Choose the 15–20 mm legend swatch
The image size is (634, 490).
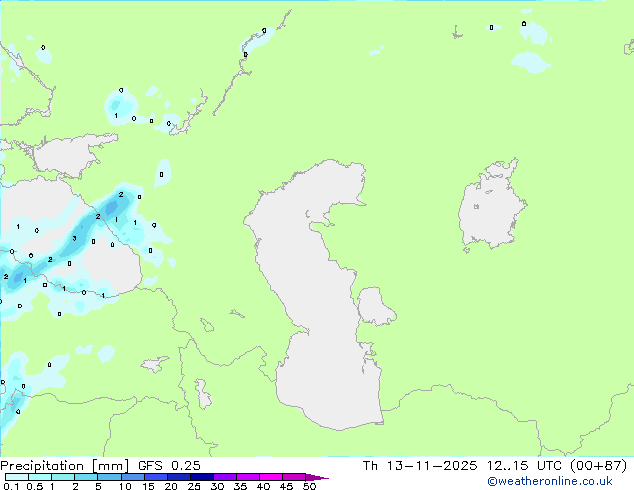155,477
